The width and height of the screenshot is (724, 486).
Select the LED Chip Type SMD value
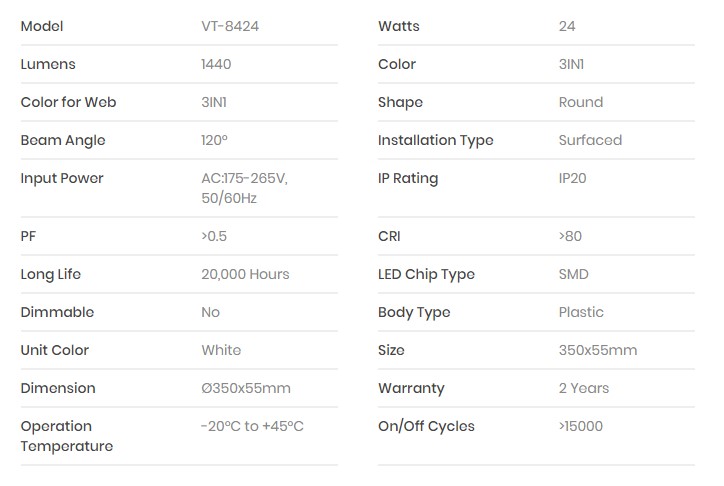(574, 274)
